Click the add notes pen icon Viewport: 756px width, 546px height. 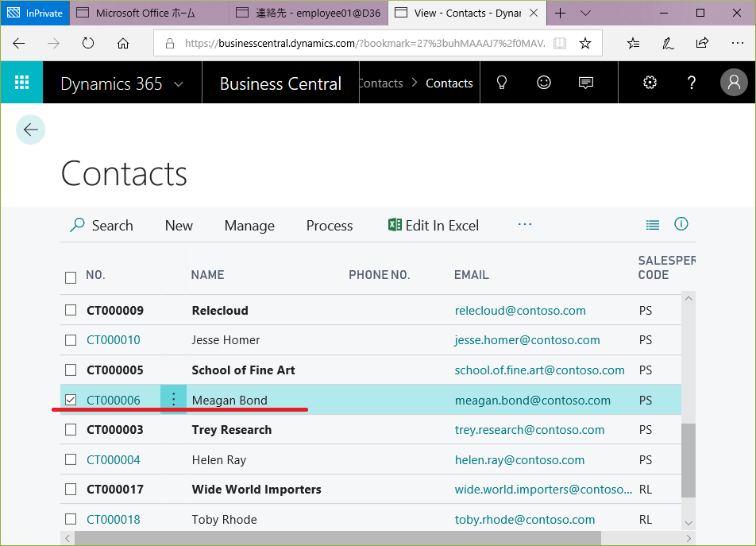[668, 44]
